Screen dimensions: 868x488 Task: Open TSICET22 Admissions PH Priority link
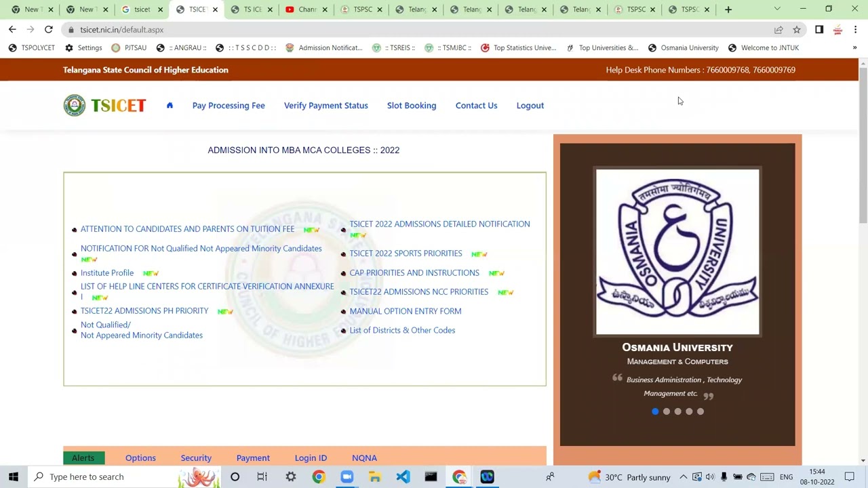144,310
